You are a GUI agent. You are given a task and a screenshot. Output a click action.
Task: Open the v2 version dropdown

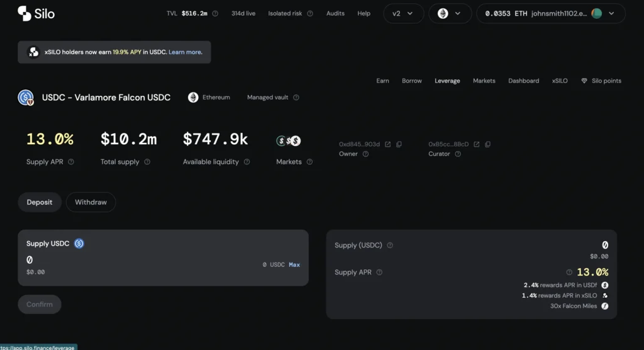[x=403, y=14]
